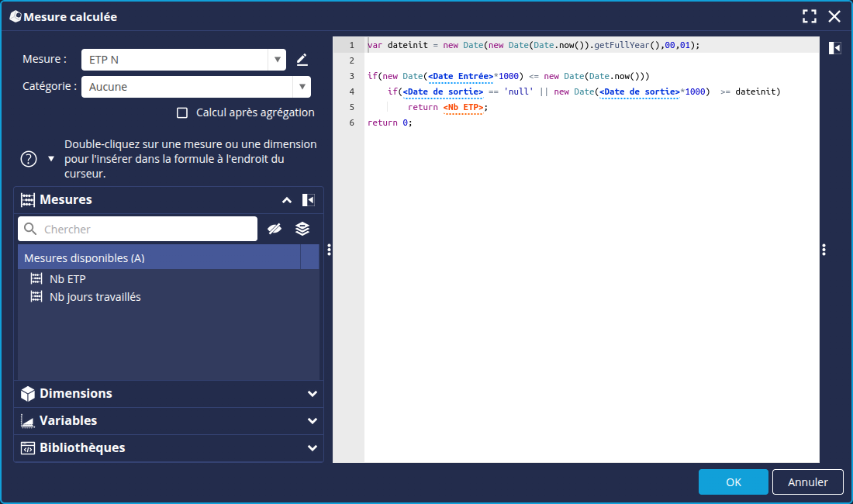This screenshot has width=853, height=504.
Task: Expand the Bibliothèques section
Action: click(312, 448)
